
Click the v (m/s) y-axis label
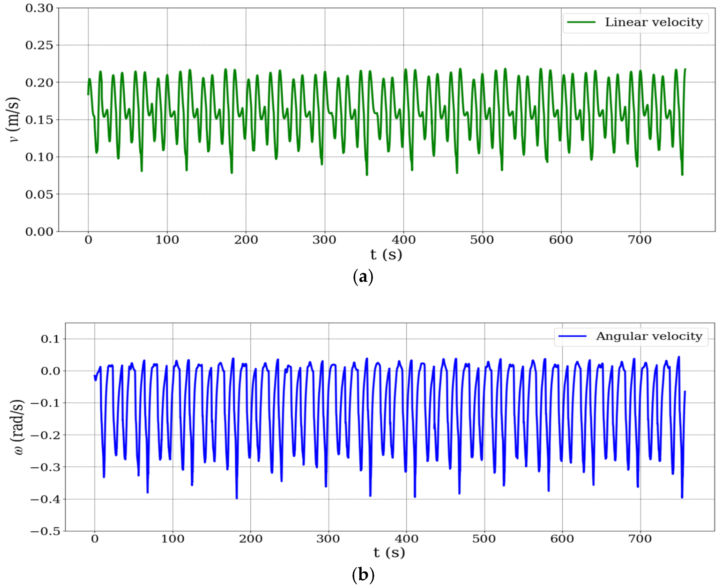coord(14,120)
